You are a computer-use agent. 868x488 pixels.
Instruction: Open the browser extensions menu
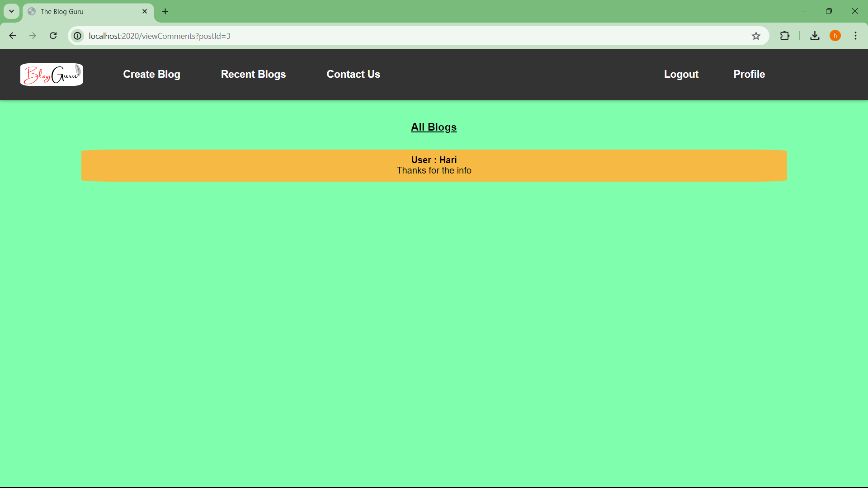[785, 36]
